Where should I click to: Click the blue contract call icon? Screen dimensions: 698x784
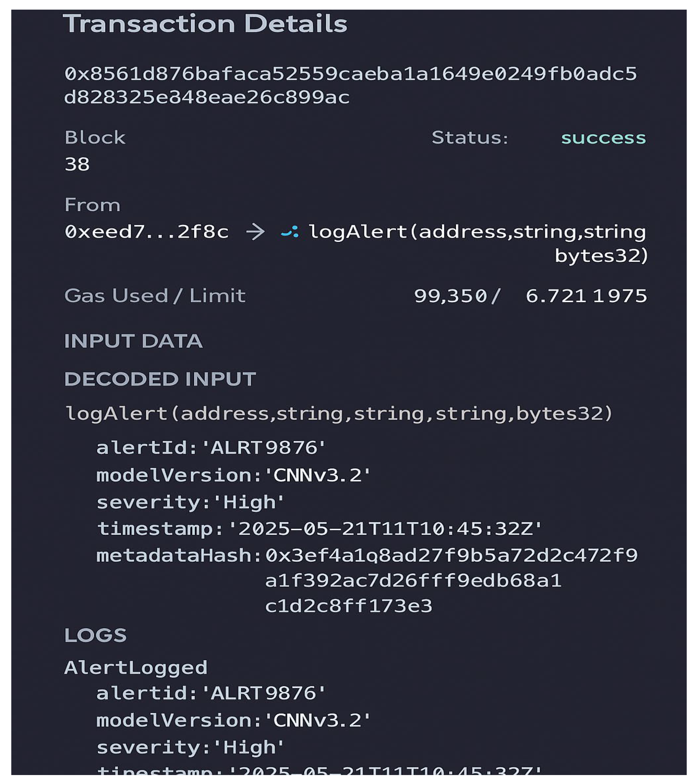tap(289, 232)
